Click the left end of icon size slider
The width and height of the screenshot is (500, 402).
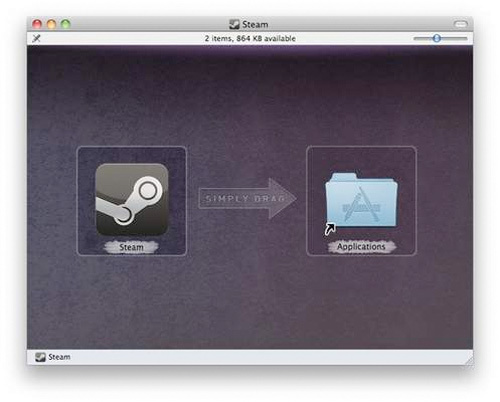(415, 38)
